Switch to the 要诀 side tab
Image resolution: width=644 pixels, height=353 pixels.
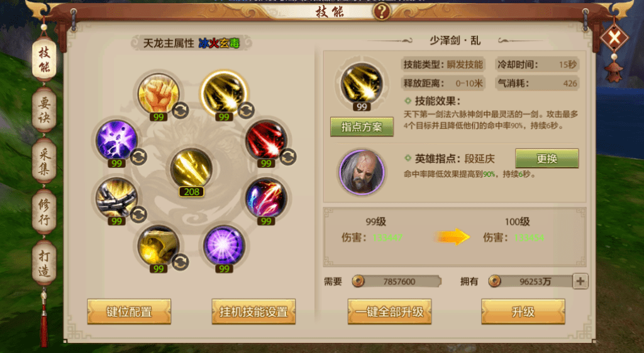point(44,110)
